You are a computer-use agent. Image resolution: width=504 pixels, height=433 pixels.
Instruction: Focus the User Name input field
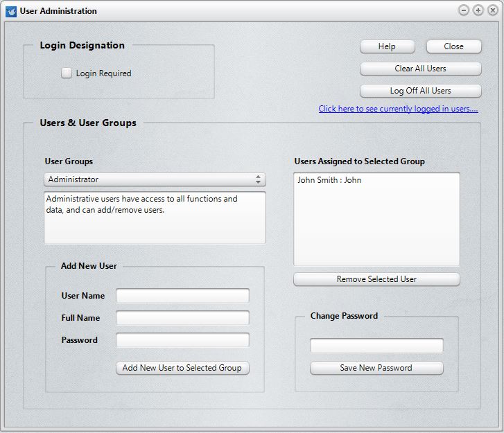tap(182, 296)
